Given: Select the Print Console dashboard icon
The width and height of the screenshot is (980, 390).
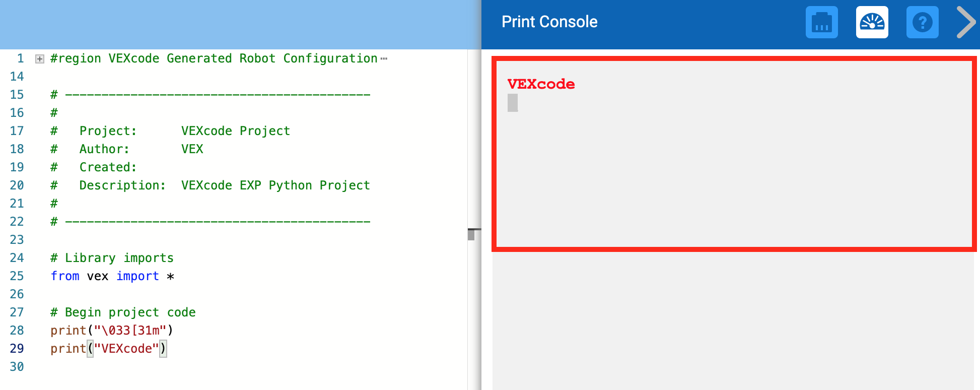Looking at the screenshot, I should pyautogui.click(x=872, y=22).
